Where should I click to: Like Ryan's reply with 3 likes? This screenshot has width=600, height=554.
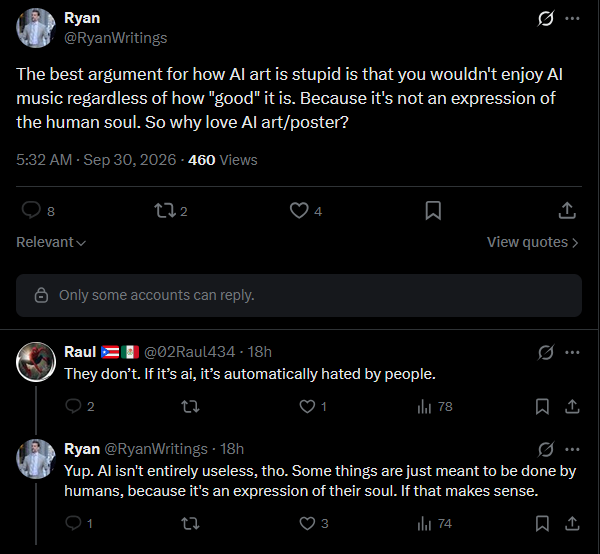point(307,523)
